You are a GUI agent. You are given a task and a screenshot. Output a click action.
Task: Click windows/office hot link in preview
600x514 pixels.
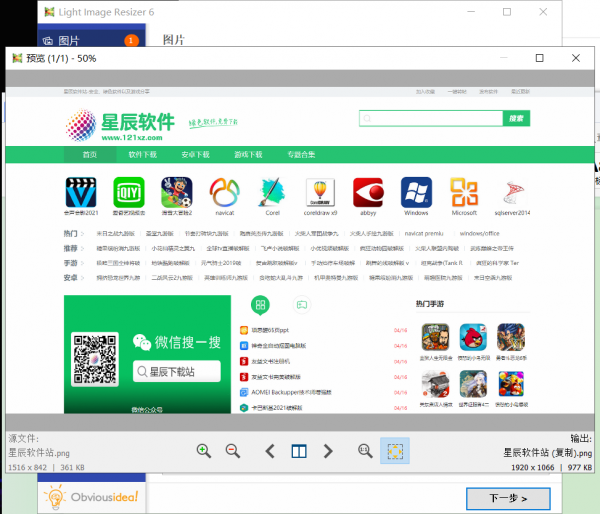(479, 233)
